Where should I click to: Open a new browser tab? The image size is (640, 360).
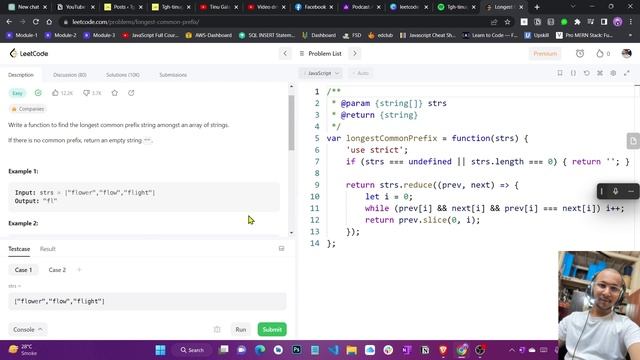tap(537, 7)
